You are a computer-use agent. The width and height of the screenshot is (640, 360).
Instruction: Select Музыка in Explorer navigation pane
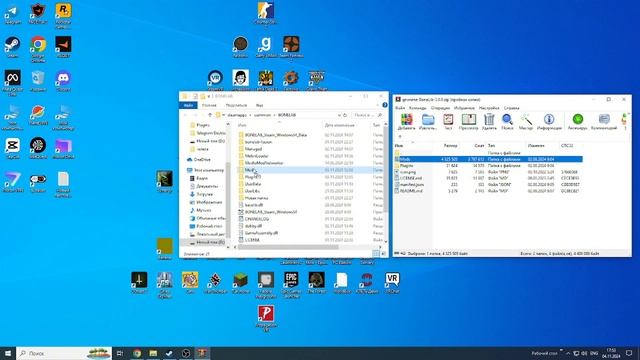(203, 210)
